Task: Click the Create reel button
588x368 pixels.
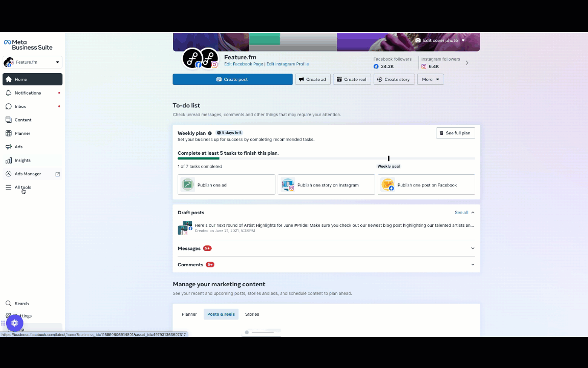Action: click(x=352, y=79)
